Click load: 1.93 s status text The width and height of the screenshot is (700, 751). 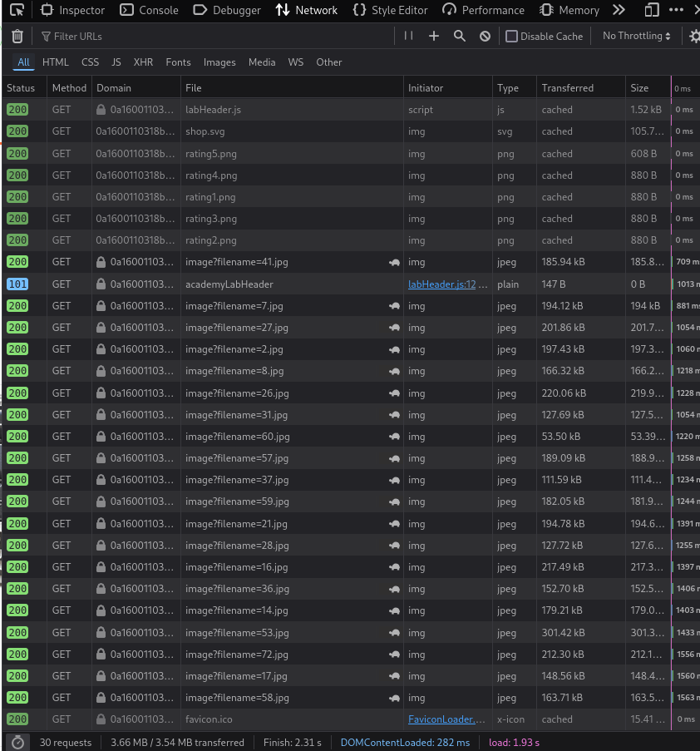514,743
